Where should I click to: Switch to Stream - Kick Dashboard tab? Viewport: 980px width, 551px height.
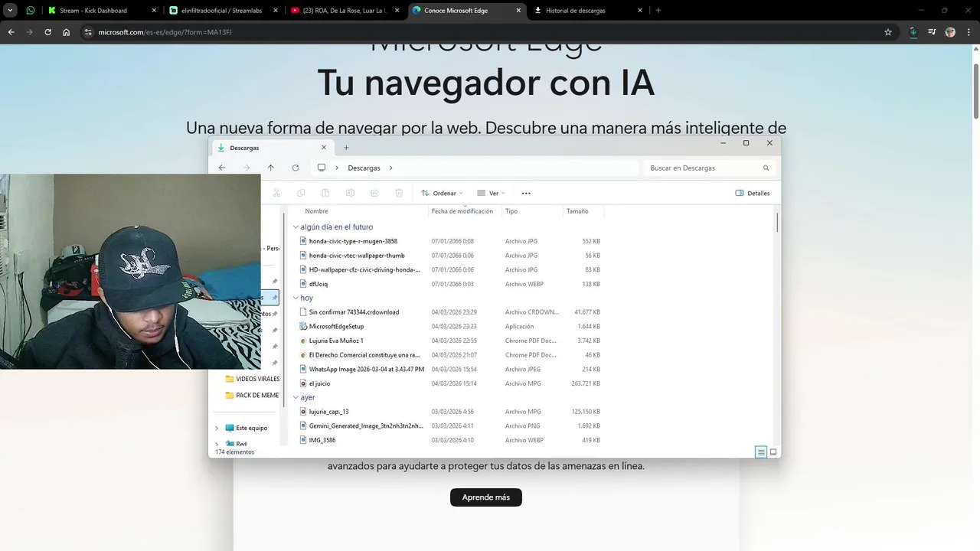click(x=102, y=11)
